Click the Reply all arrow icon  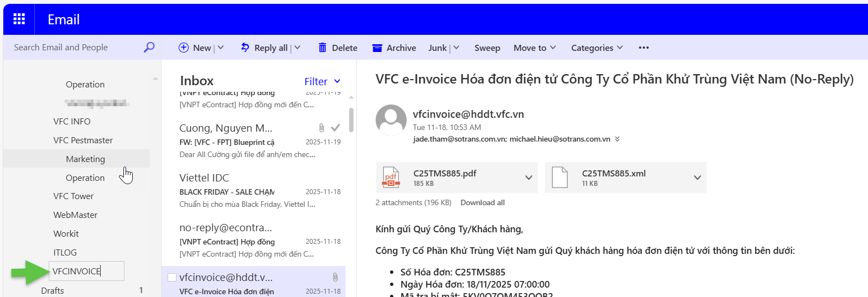click(x=245, y=48)
